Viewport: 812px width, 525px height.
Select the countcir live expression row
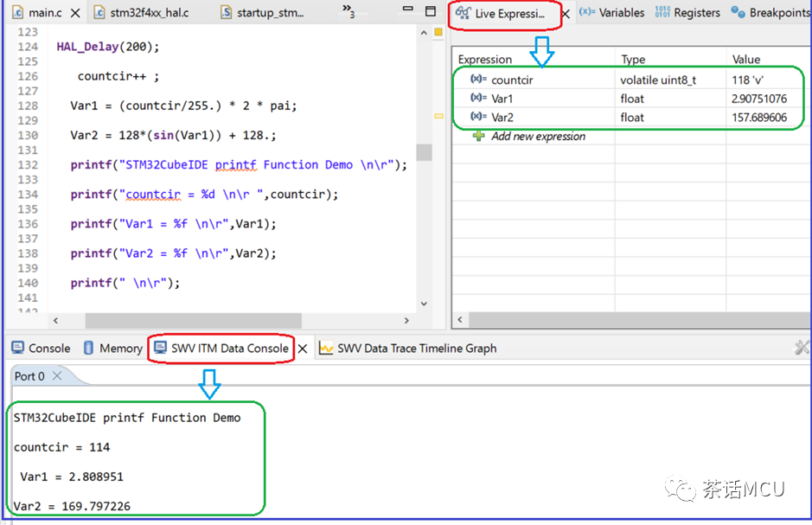point(631,80)
